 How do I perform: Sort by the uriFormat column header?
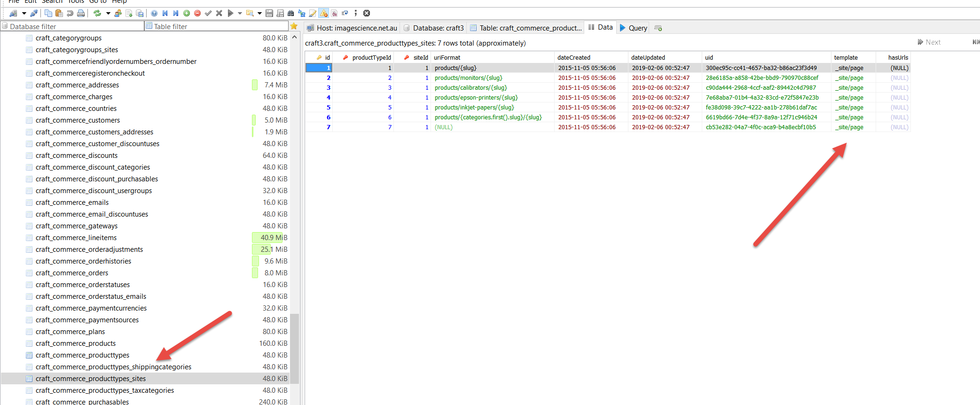point(493,57)
